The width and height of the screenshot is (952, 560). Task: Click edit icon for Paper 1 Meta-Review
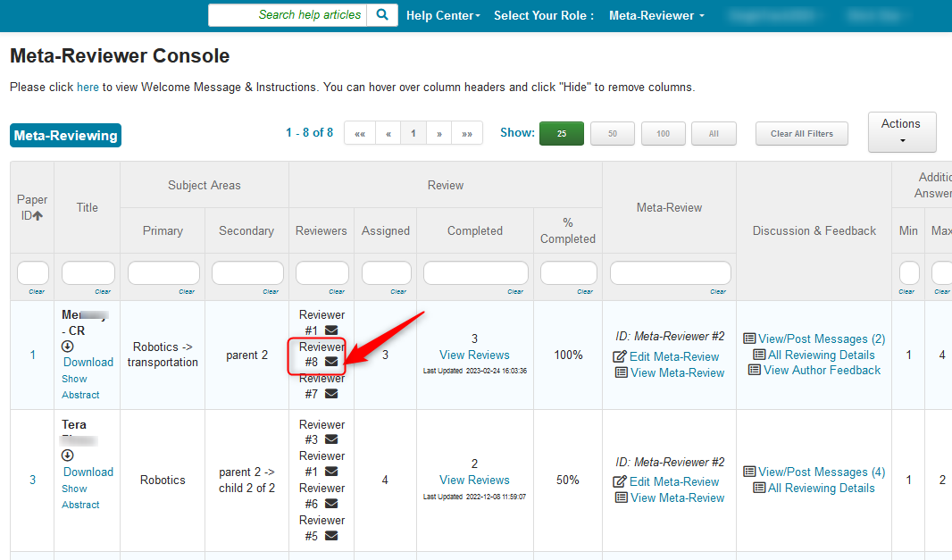click(620, 357)
